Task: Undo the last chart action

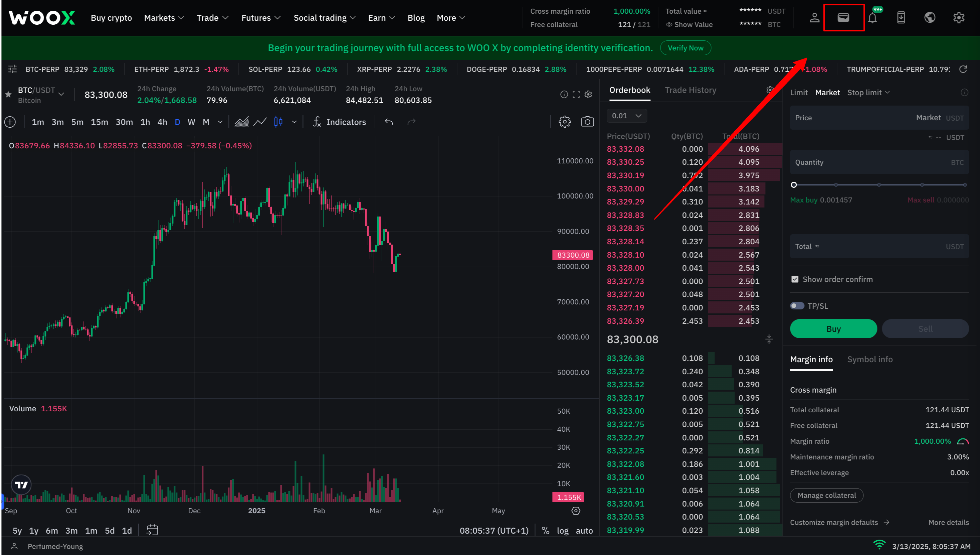Action: point(389,122)
